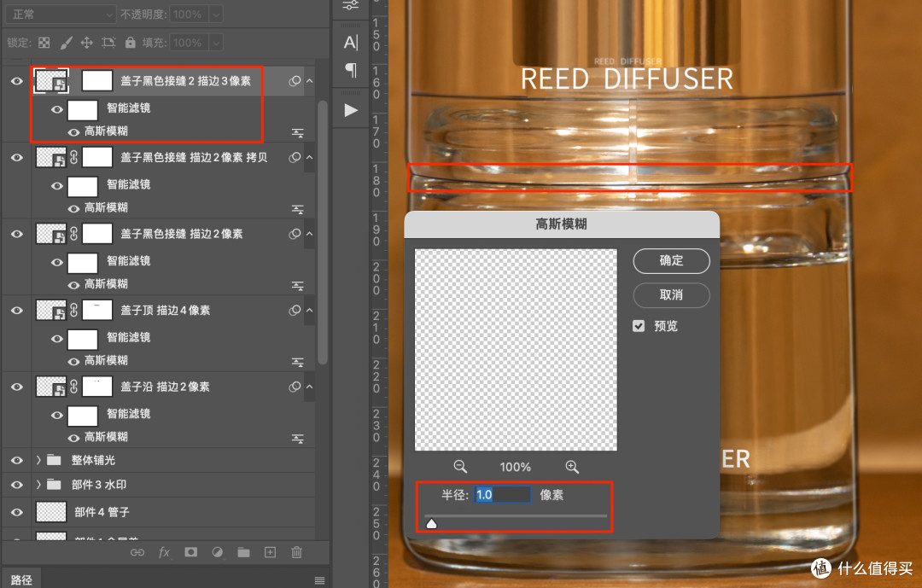Edit blending options for 盖子沿 描边2像素 blur
The width and height of the screenshot is (922, 588).
(x=298, y=439)
